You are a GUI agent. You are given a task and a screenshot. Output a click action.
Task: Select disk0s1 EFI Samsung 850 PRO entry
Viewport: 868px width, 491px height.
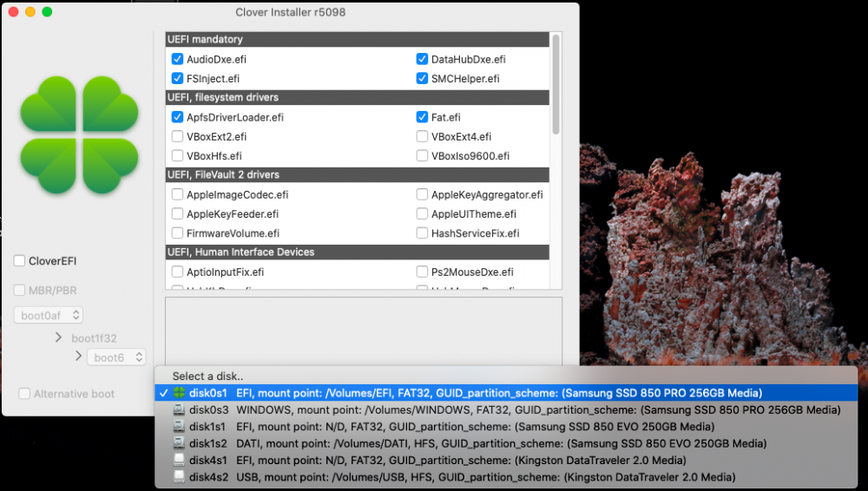pyautogui.click(x=507, y=393)
